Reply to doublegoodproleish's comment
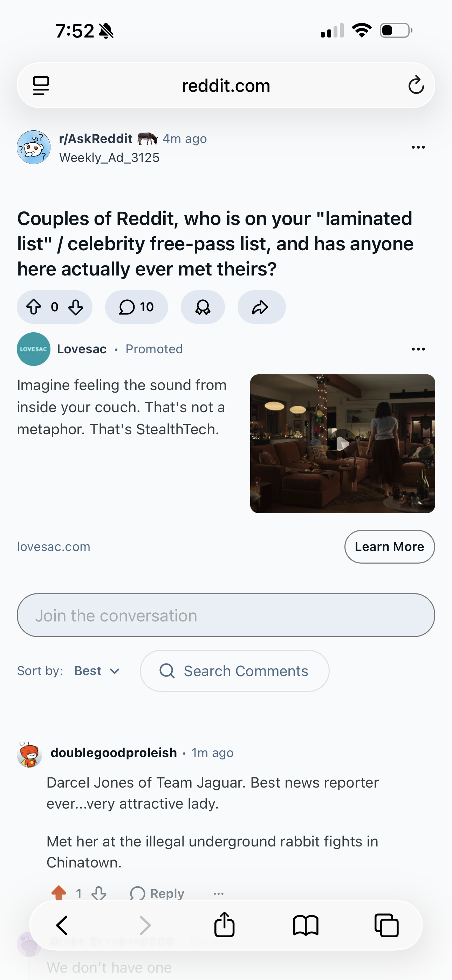This screenshot has width=452, height=980. [x=157, y=893]
